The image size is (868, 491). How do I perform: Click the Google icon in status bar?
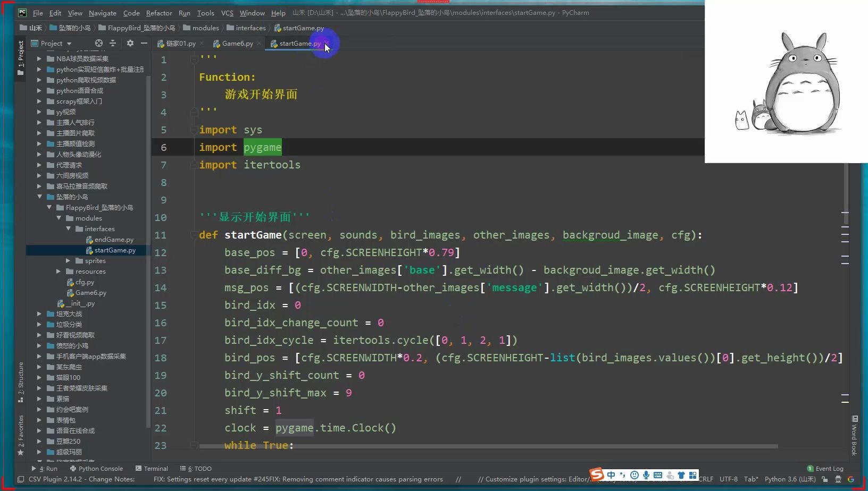(850, 479)
